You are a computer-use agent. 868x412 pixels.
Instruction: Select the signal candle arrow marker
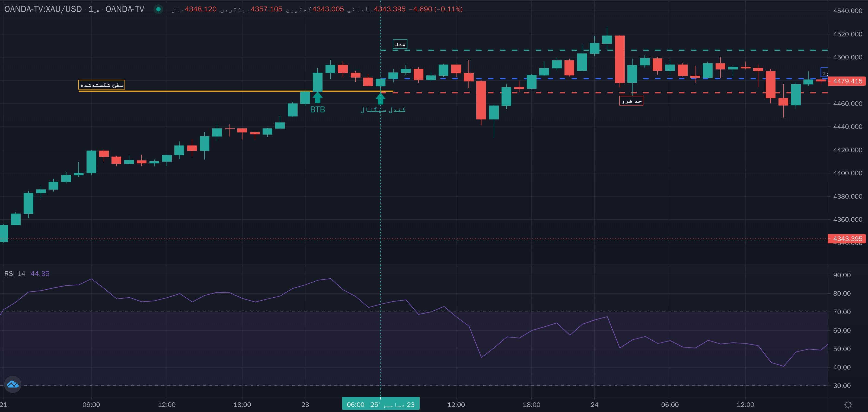point(380,98)
